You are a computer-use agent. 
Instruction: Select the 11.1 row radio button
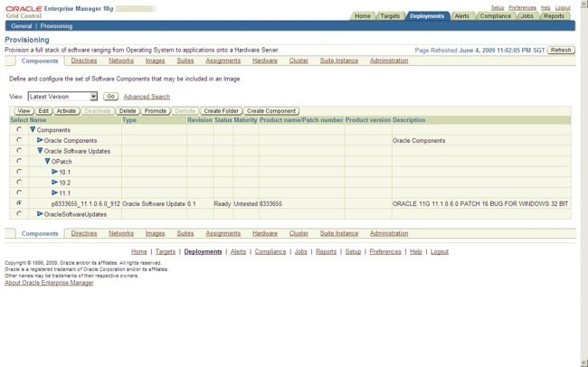[x=19, y=193]
